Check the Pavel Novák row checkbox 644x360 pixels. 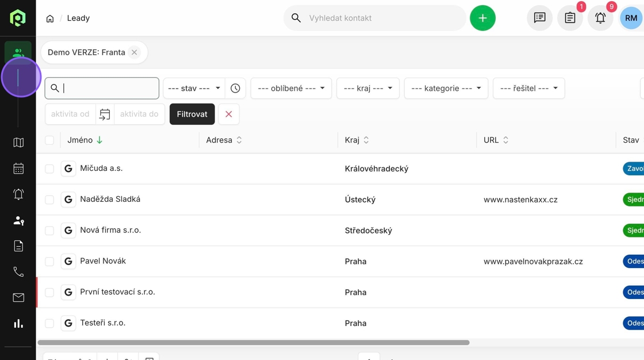point(49,261)
